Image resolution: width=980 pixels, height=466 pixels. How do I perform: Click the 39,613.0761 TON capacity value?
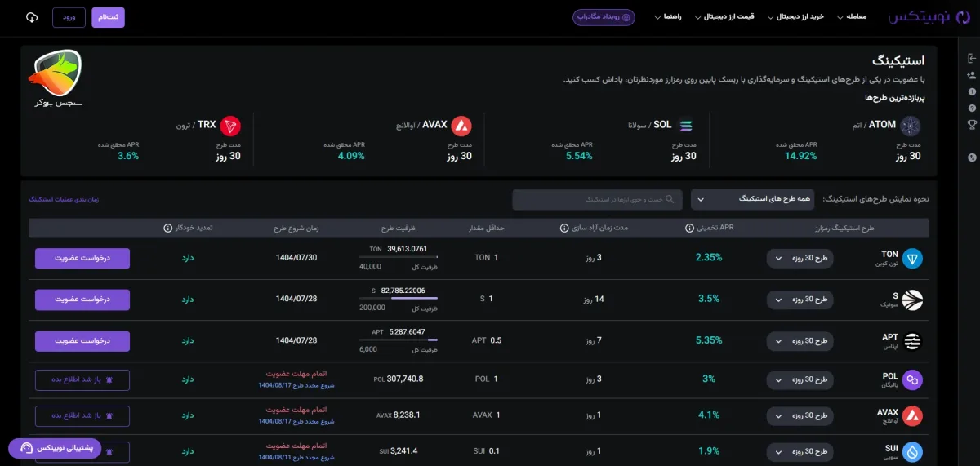(407, 249)
